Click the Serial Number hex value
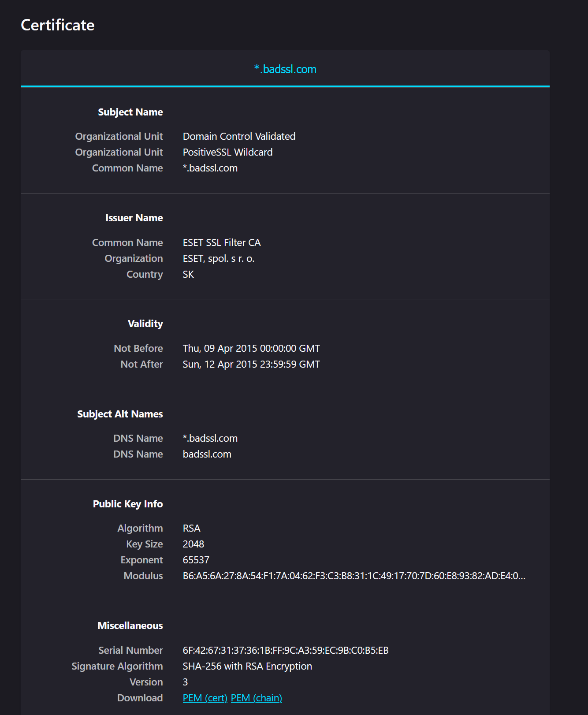This screenshot has width=588, height=715. coord(285,650)
